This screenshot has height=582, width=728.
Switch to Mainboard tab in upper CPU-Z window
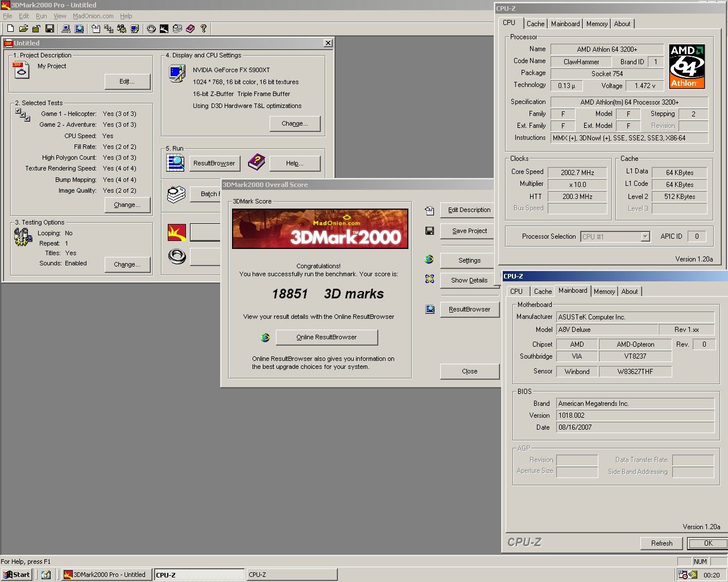(x=565, y=24)
